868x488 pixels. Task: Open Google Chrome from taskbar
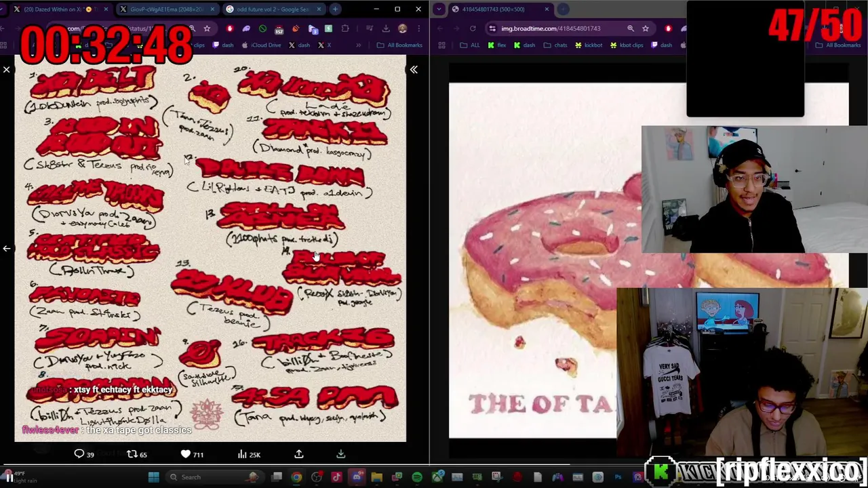coord(296,477)
